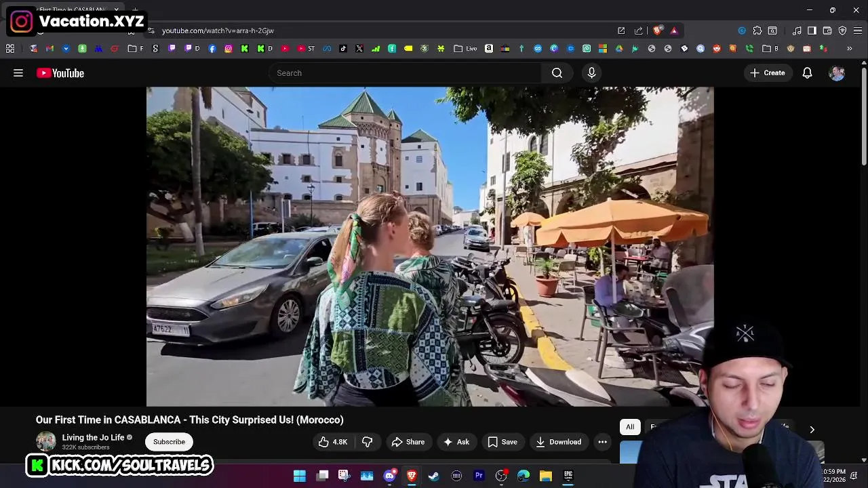
Task: Open more actions three-dot menu
Action: (602, 442)
